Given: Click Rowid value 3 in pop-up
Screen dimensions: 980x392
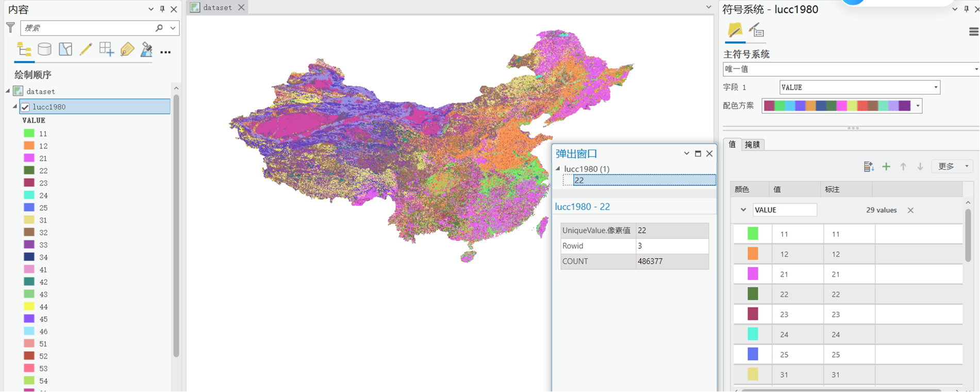Looking at the screenshot, I should pos(640,246).
